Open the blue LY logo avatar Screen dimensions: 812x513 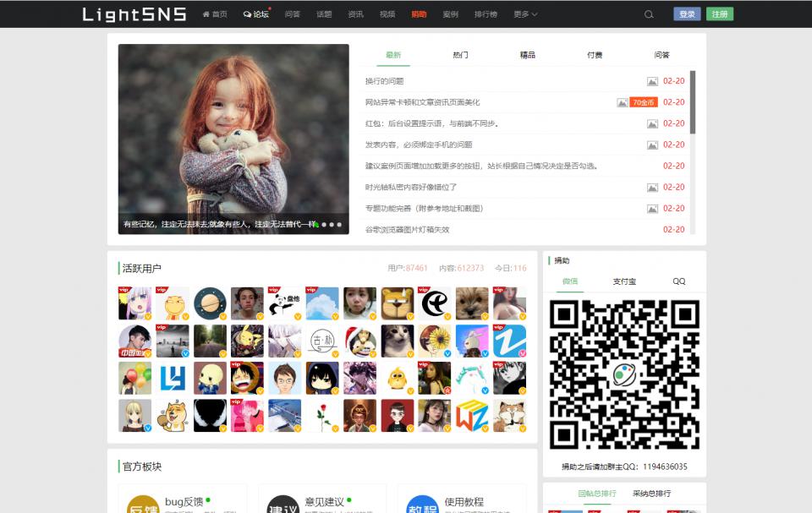coord(173,379)
